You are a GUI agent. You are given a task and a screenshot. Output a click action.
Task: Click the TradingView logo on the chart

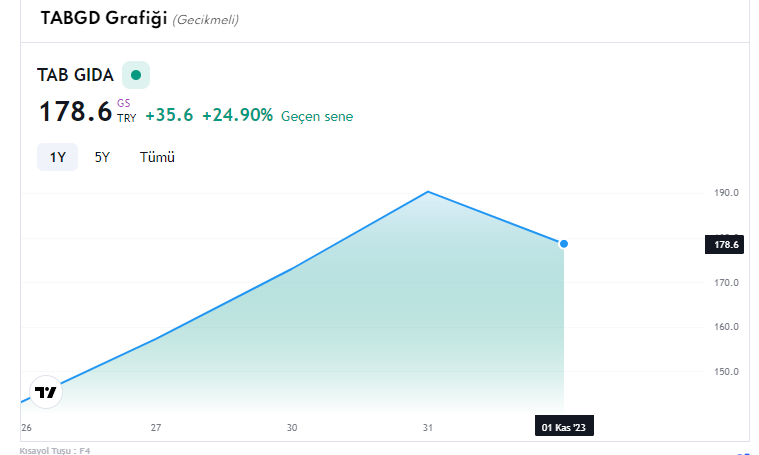[x=46, y=392]
